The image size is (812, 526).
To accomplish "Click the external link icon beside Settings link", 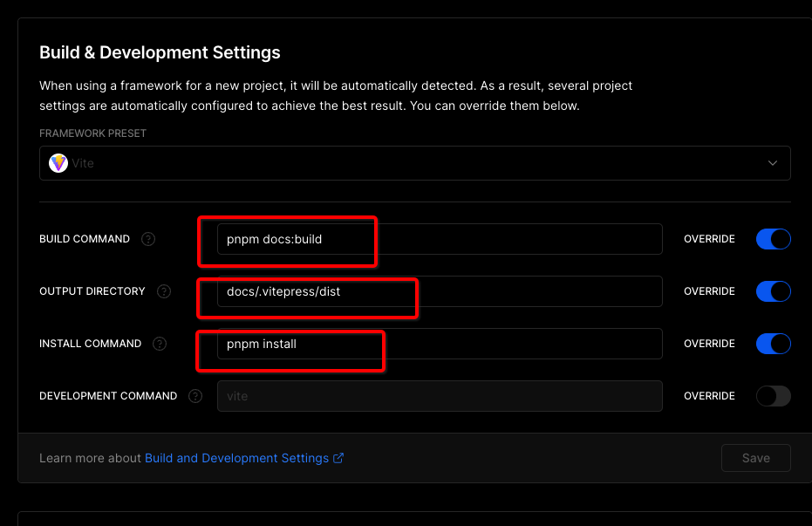I will pyautogui.click(x=338, y=458).
